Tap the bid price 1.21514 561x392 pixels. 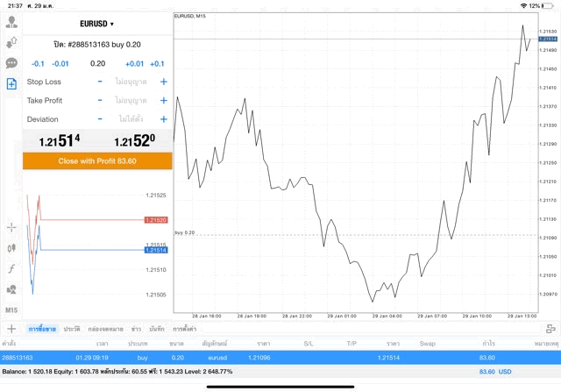click(x=60, y=140)
